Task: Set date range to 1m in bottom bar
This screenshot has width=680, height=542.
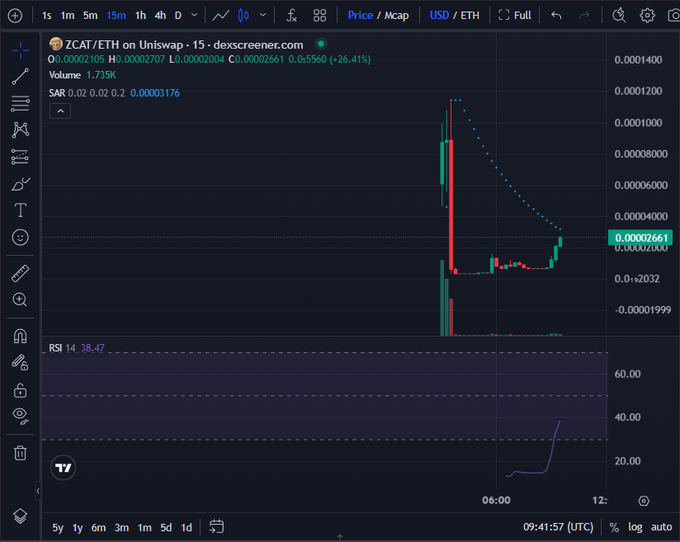Action: 144,528
